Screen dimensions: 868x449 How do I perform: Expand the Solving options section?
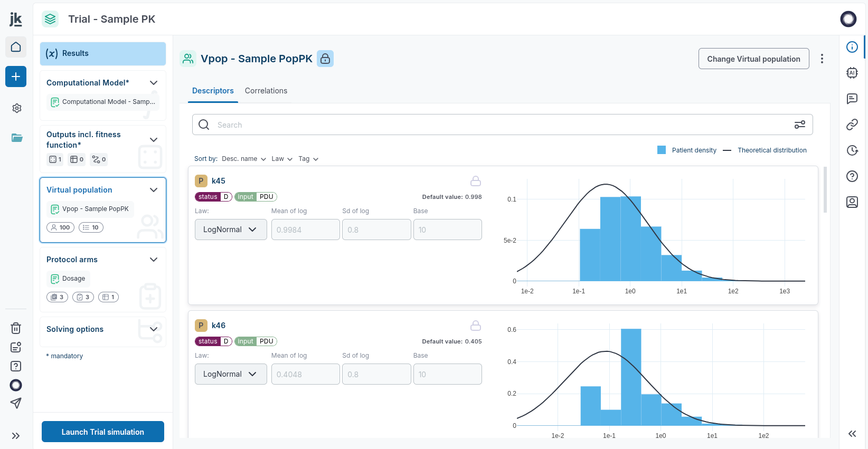[x=154, y=329]
